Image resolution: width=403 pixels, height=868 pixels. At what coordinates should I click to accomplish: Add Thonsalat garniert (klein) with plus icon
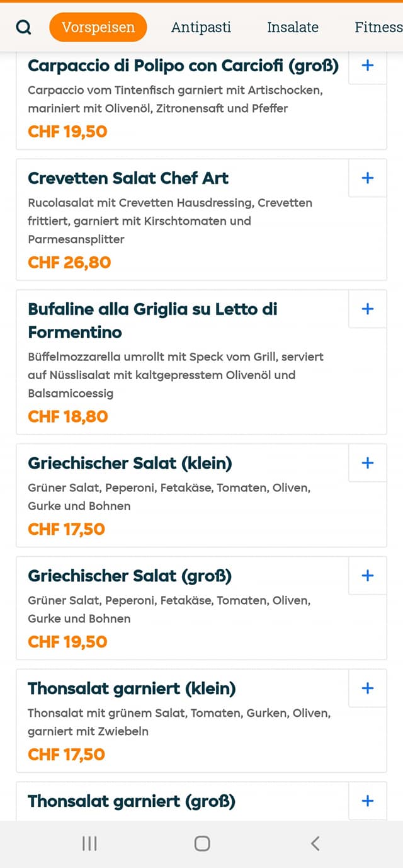(x=368, y=688)
